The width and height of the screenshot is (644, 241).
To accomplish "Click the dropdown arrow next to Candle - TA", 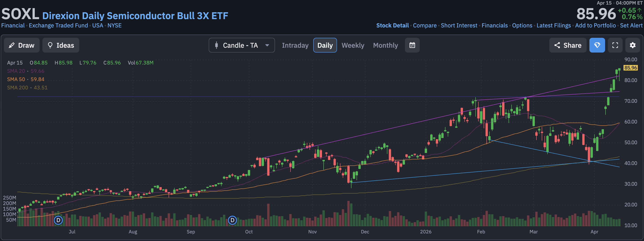I will click(267, 45).
